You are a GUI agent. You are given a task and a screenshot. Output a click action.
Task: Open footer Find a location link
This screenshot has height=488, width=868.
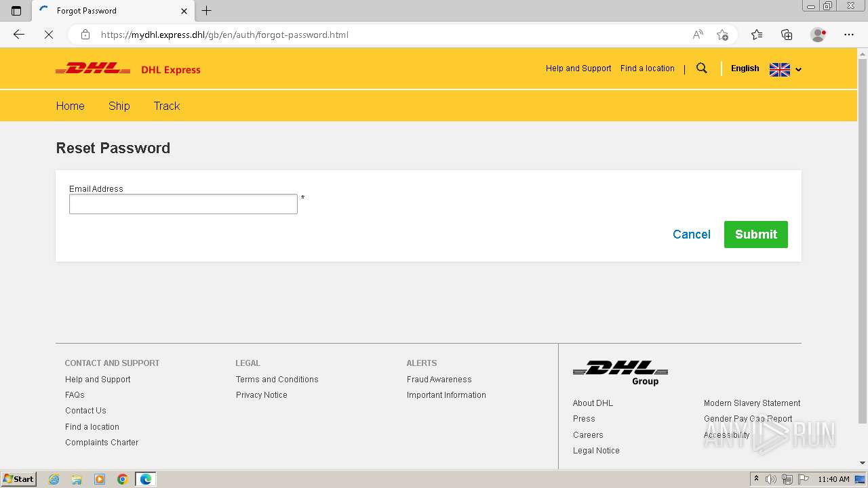point(92,427)
